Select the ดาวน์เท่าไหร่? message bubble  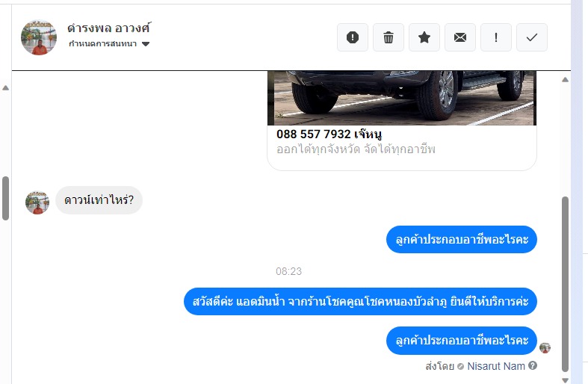coord(99,200)
